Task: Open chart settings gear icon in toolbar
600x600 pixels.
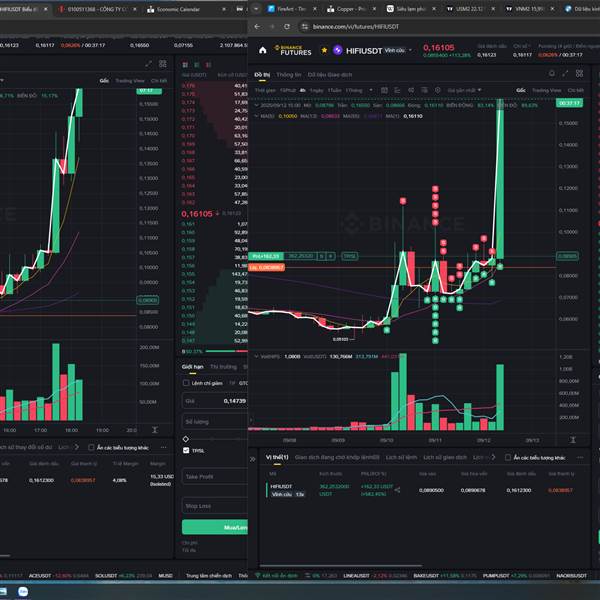Action: point(437,90)
